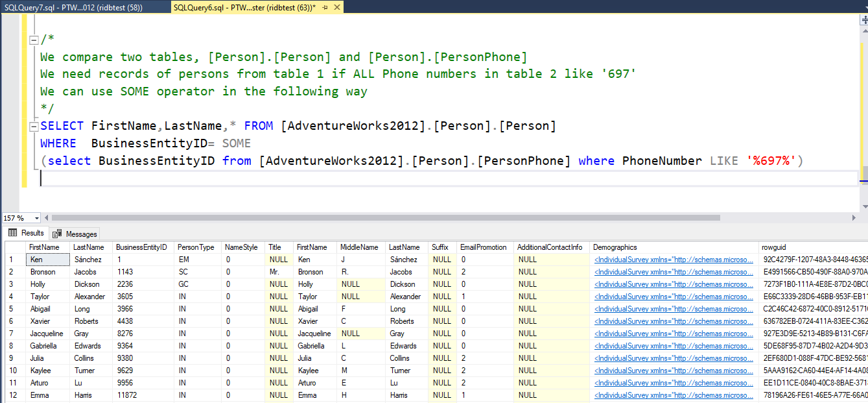Click the PersonType column header
This screenshot has height=403, width=868.
pos(196,247)
